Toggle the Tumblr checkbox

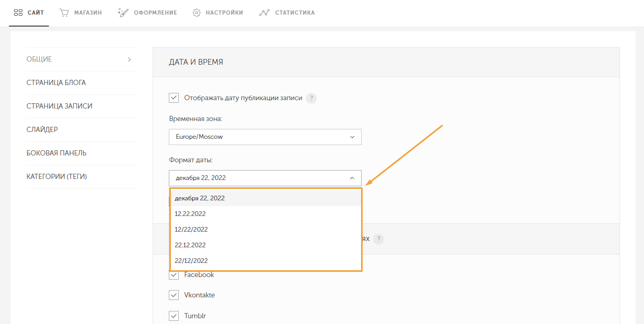[x=174, y=316]
